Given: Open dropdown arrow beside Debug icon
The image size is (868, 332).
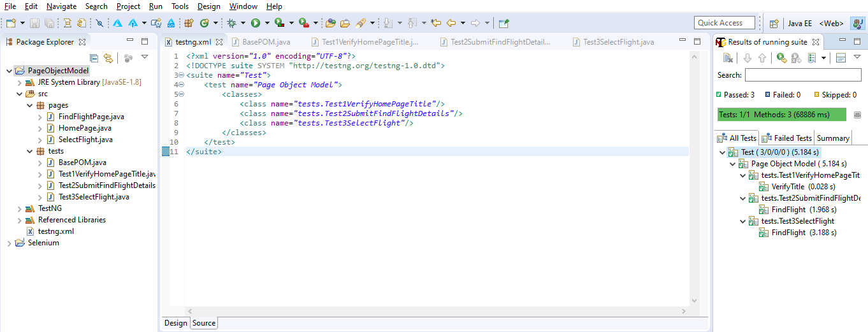Looking at the screenshot, I should 243,23.
